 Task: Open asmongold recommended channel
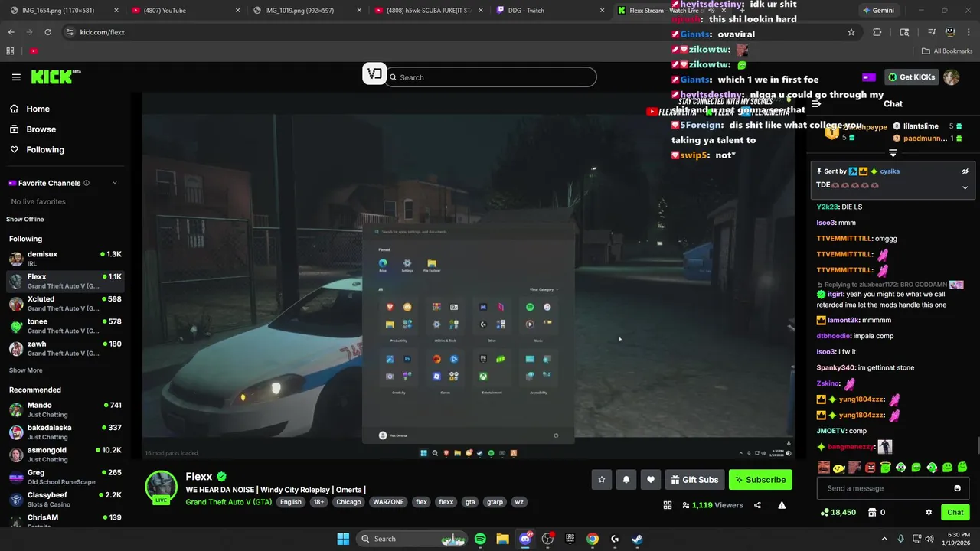point(65,455)
